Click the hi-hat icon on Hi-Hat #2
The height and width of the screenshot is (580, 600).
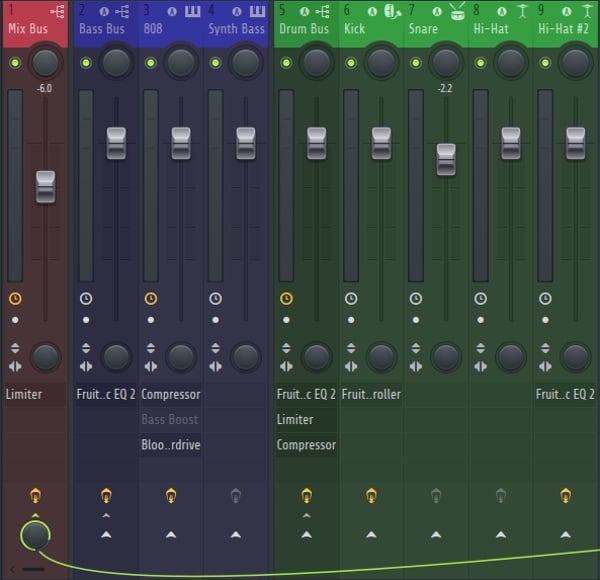click(587, 11)
